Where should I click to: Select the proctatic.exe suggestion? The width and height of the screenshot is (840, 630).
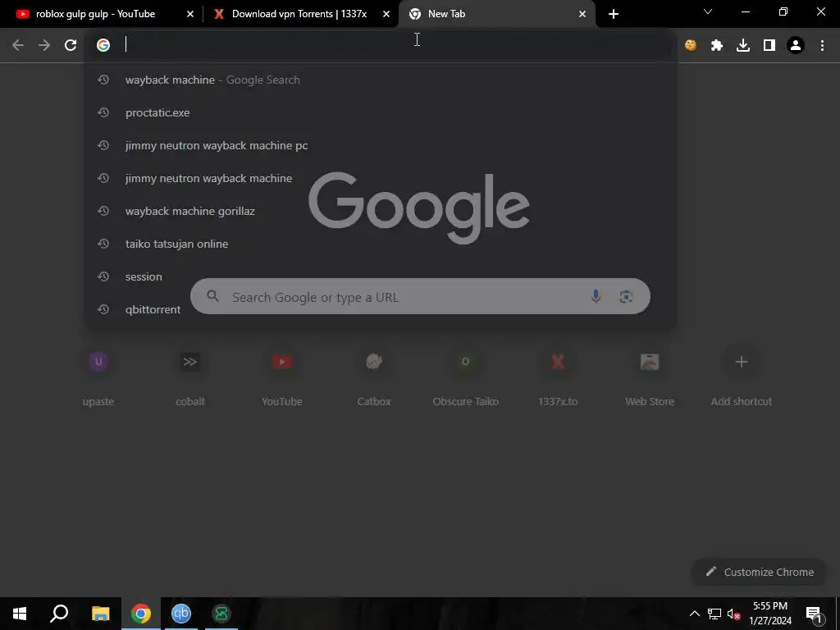tap(381, 112)
